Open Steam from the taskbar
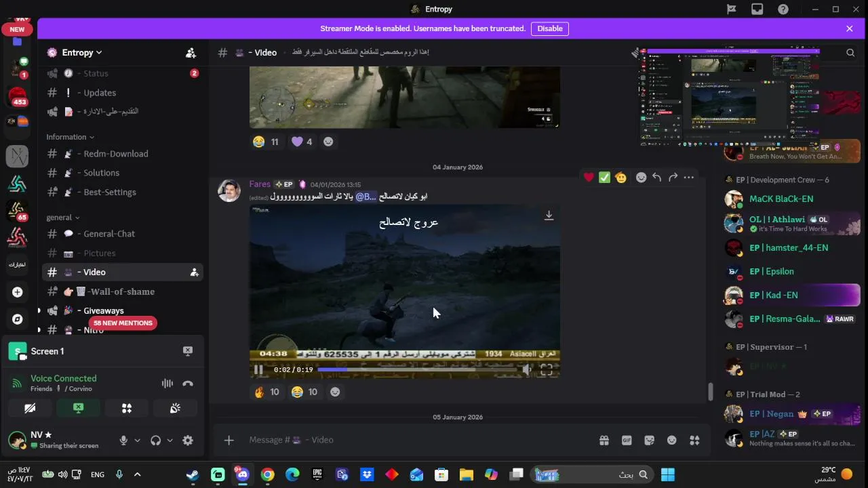868x488 pixels. [x=193, y=474]
